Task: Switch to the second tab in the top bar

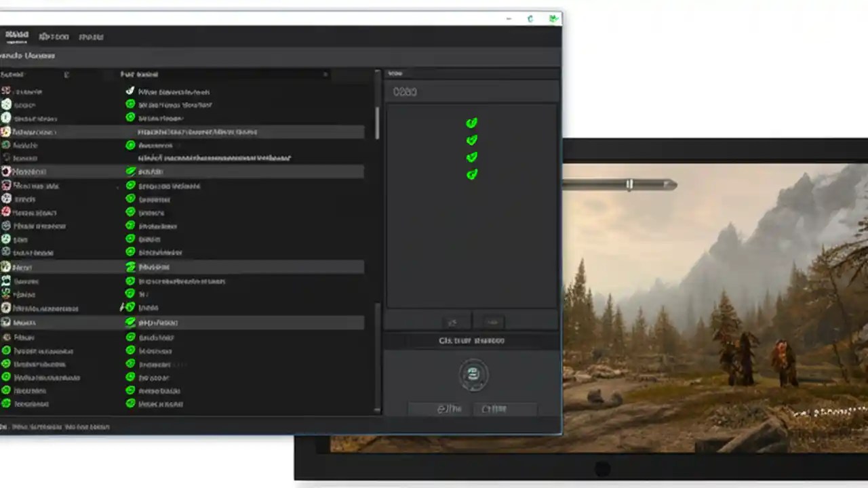Action: click(x=54, y=37)
